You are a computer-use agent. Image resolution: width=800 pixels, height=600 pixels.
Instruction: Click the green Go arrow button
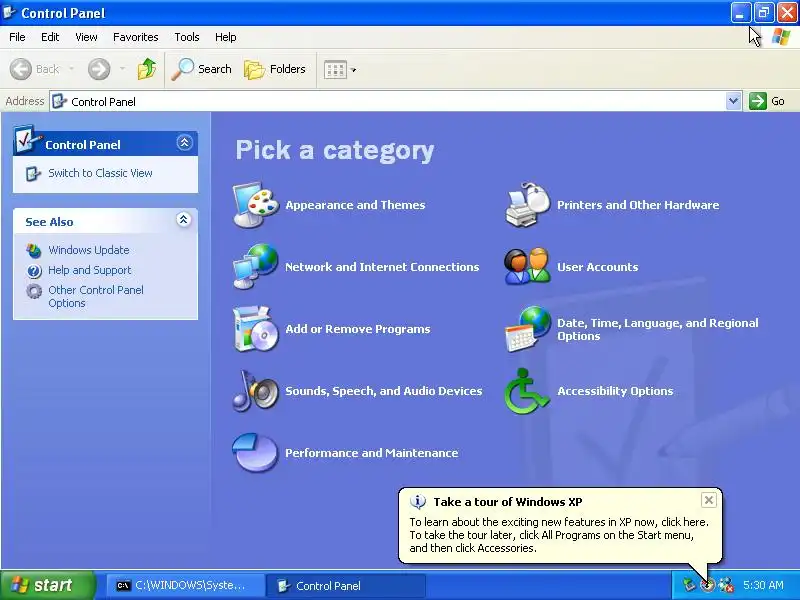[758, 101]
